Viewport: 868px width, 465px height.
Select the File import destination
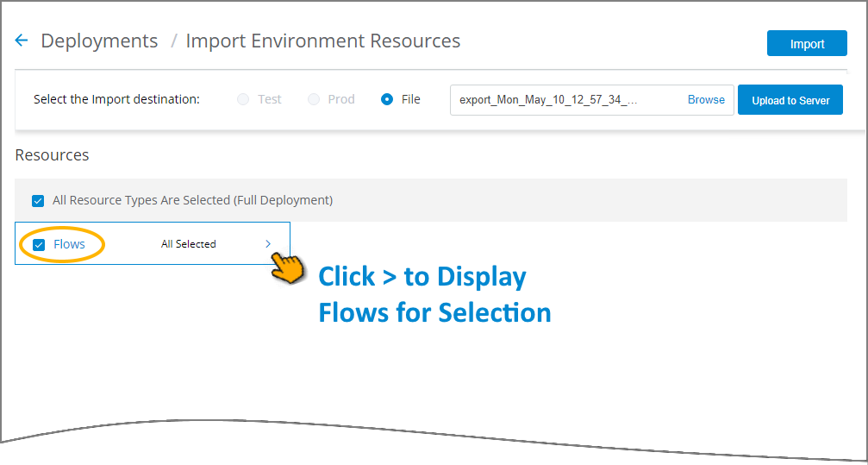[387, 100]
